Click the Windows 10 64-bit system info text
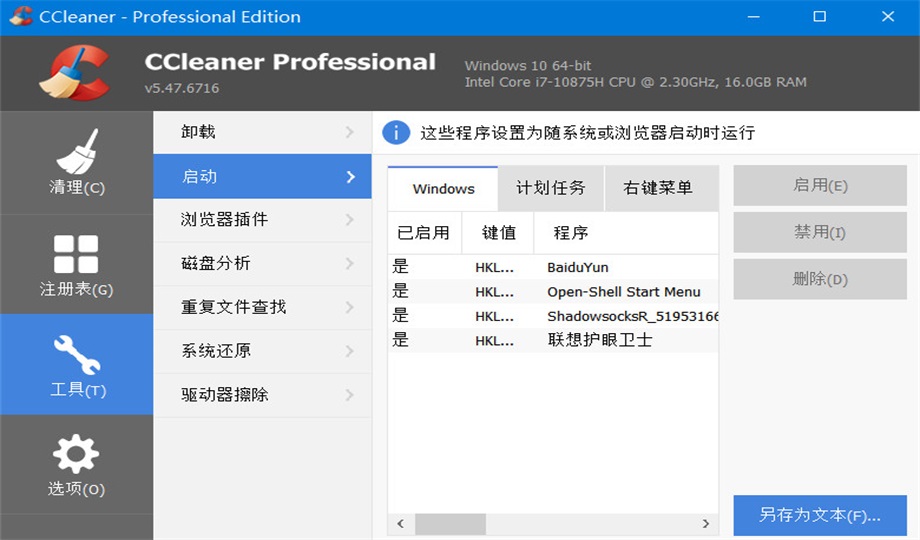 [x=528, y=66]
